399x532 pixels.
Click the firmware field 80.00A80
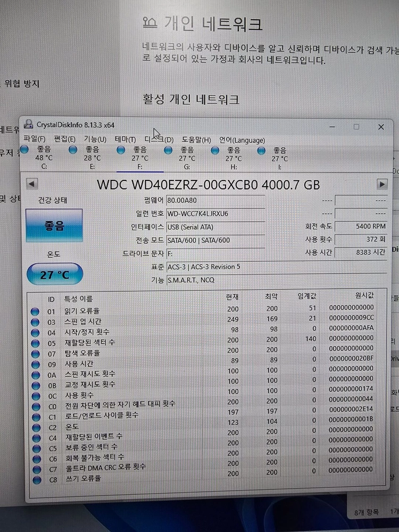point(215,200)
